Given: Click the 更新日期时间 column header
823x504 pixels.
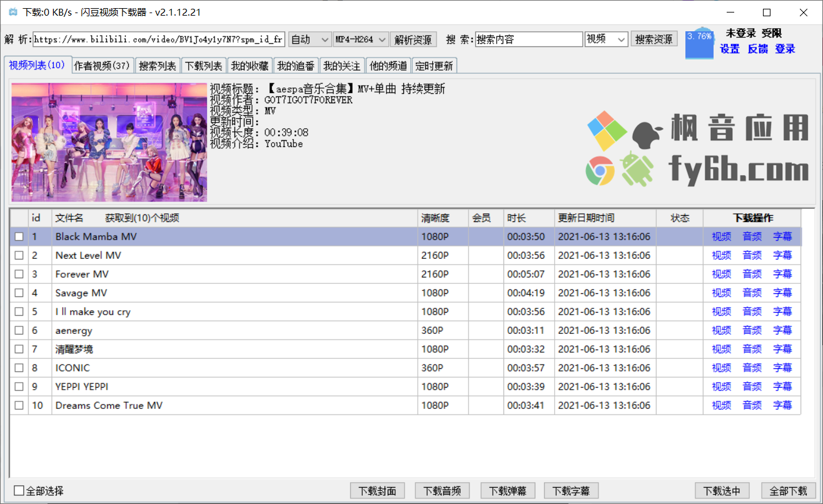Looking at the screenshot, I should [605, 218].
